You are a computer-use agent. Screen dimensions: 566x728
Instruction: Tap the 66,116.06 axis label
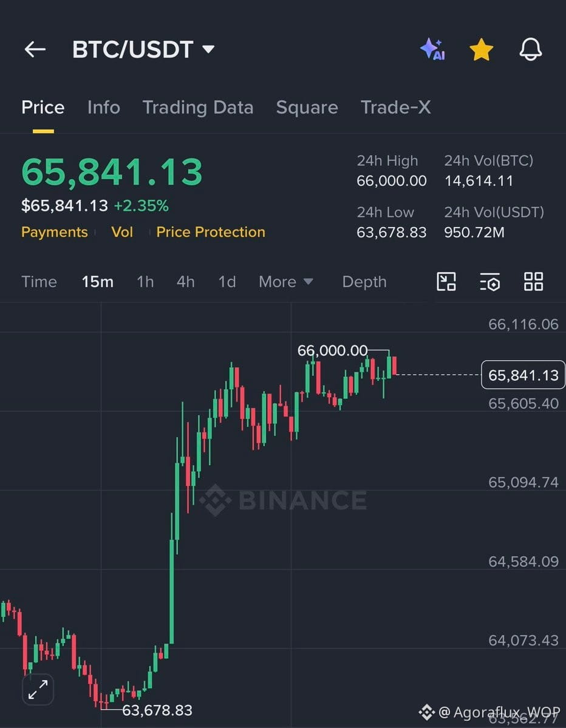point(523,324)
